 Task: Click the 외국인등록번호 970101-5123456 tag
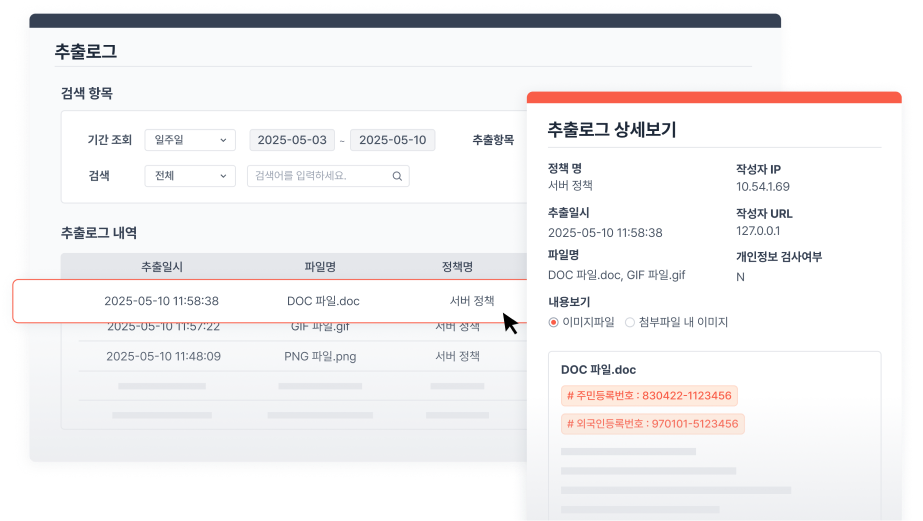653,424
